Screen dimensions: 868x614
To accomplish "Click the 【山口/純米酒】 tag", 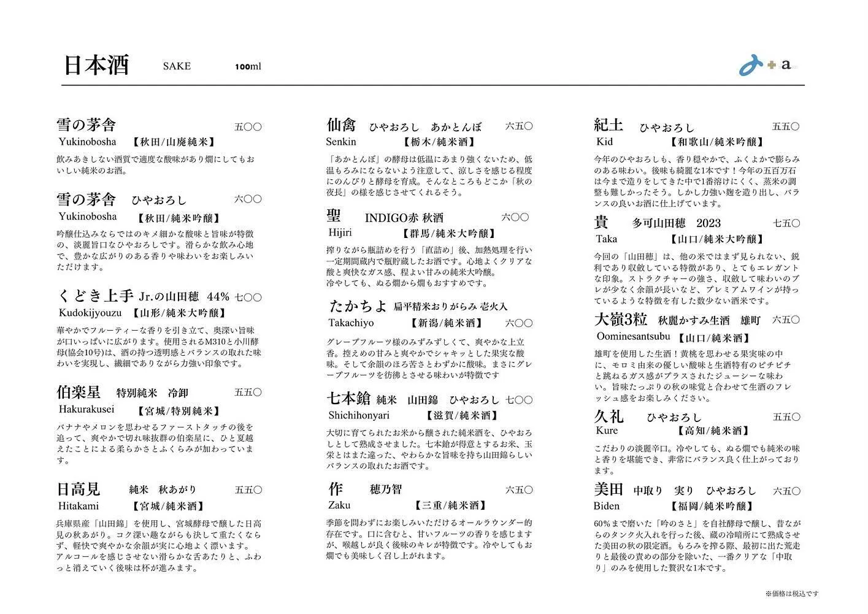I will click(713, 338).
